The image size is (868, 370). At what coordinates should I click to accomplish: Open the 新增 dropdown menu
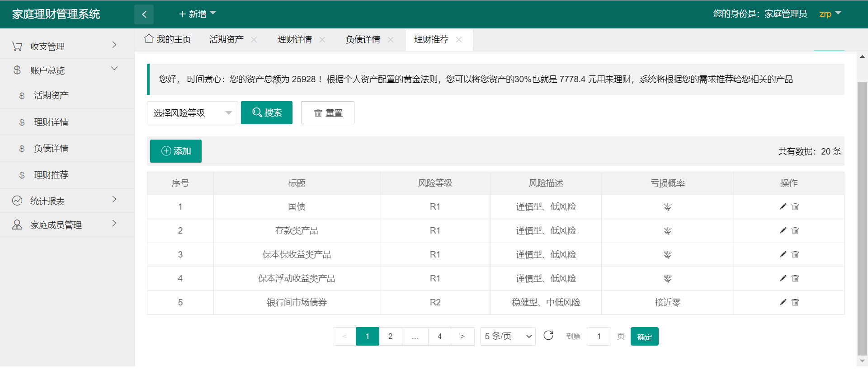point(198,14)
